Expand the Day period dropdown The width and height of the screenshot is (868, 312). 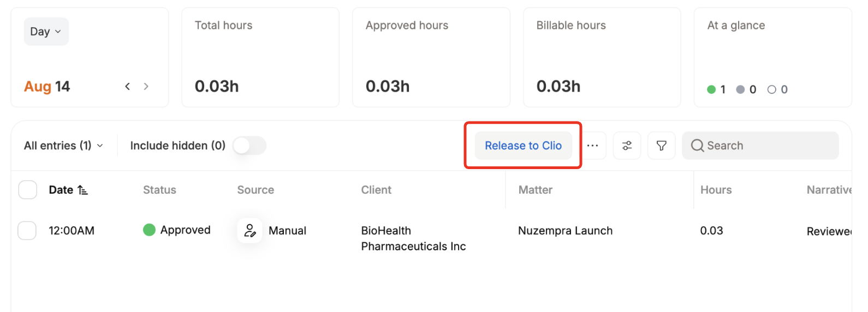point(46,32)
